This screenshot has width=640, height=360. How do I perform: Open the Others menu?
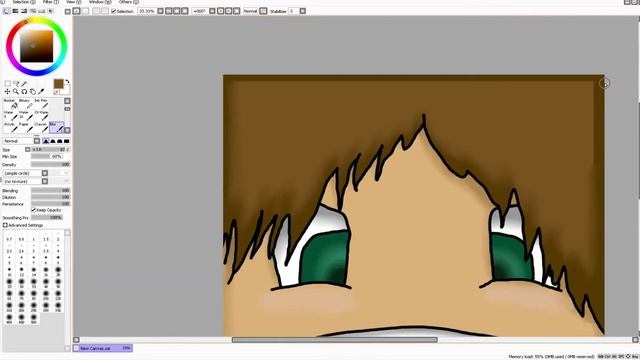coord(129,2)
